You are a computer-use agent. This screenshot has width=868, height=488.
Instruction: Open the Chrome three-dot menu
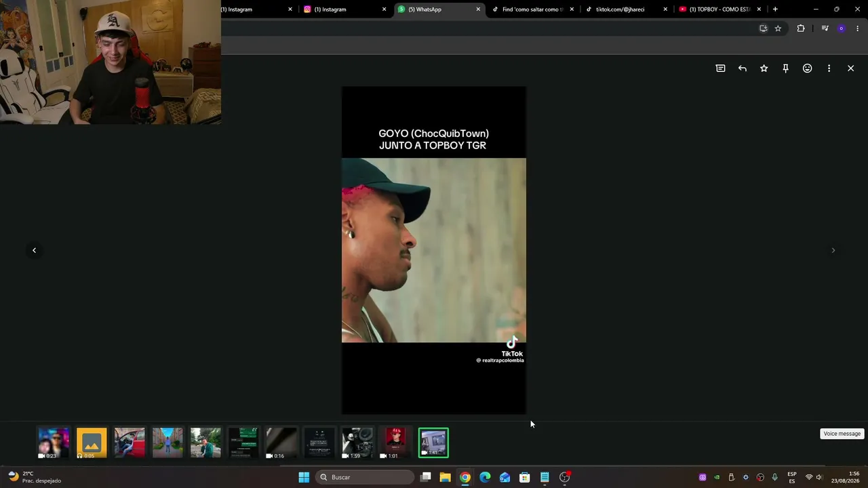coord(857,28)
